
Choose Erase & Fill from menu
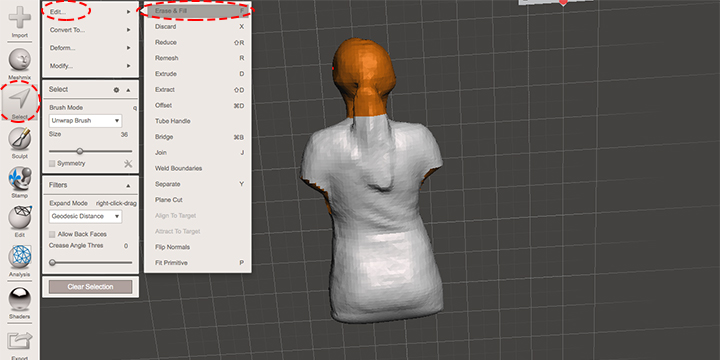197,10
